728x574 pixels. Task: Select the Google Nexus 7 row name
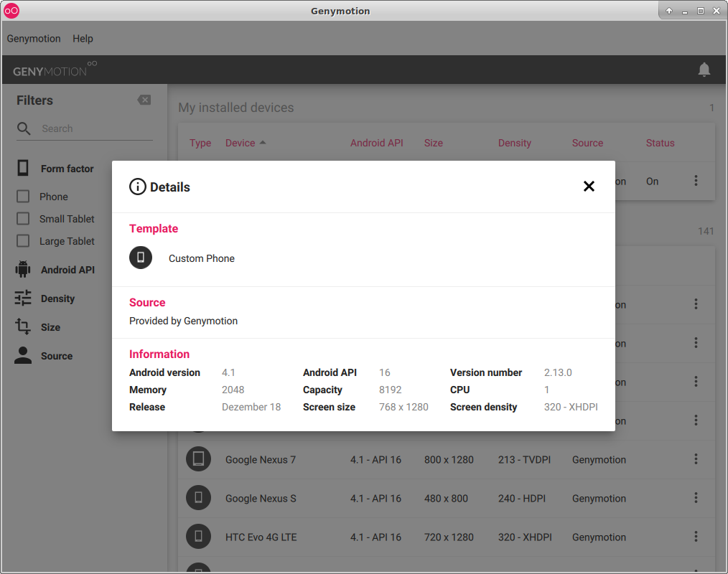click(261, 460)
